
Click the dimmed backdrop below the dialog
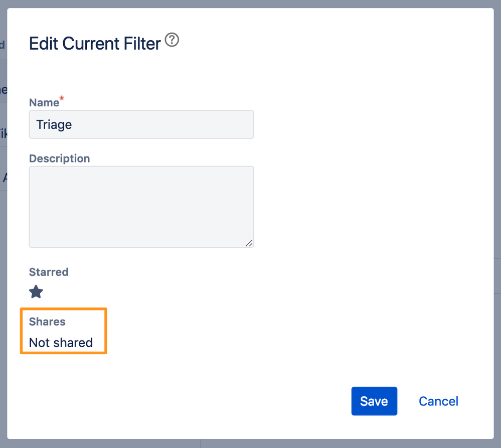(x=251, y=444)
